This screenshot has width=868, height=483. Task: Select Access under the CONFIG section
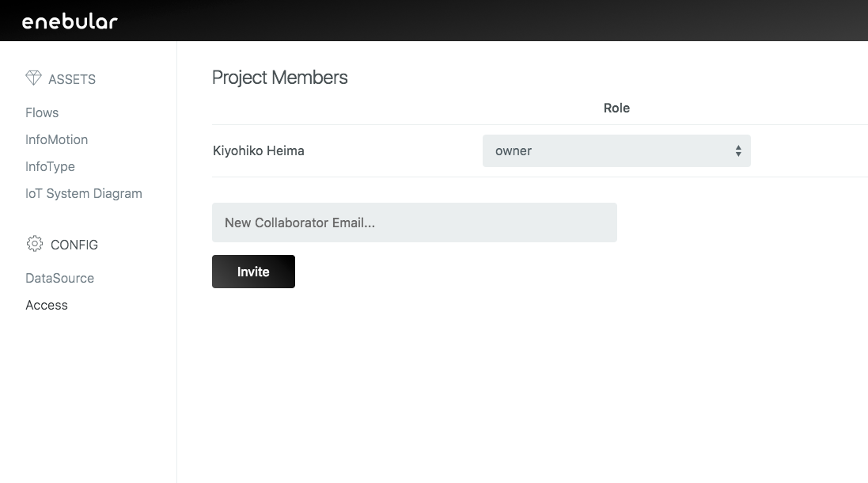point(46,305)
